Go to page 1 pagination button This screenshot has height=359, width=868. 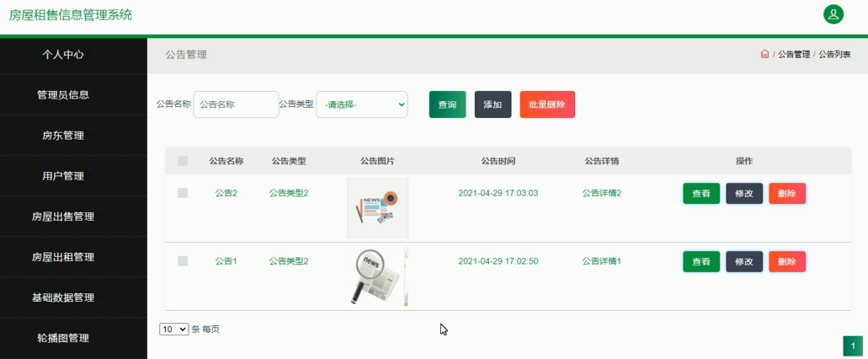[x=853, y=346]
